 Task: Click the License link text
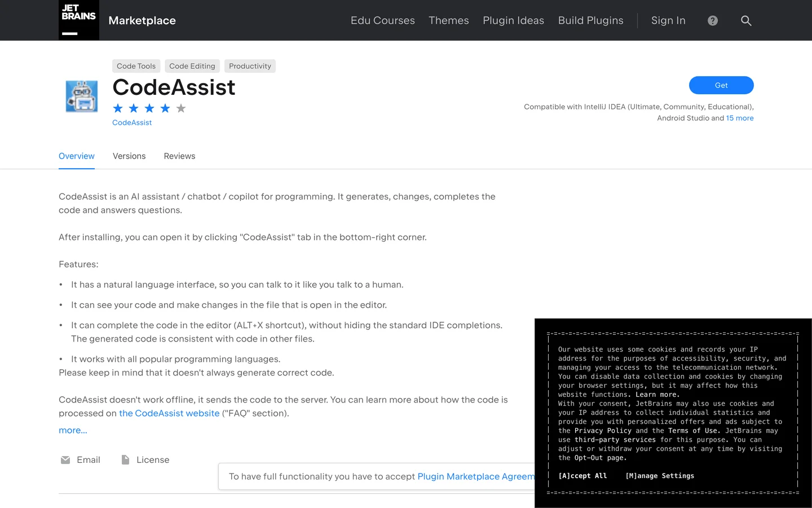pos(153,460)
